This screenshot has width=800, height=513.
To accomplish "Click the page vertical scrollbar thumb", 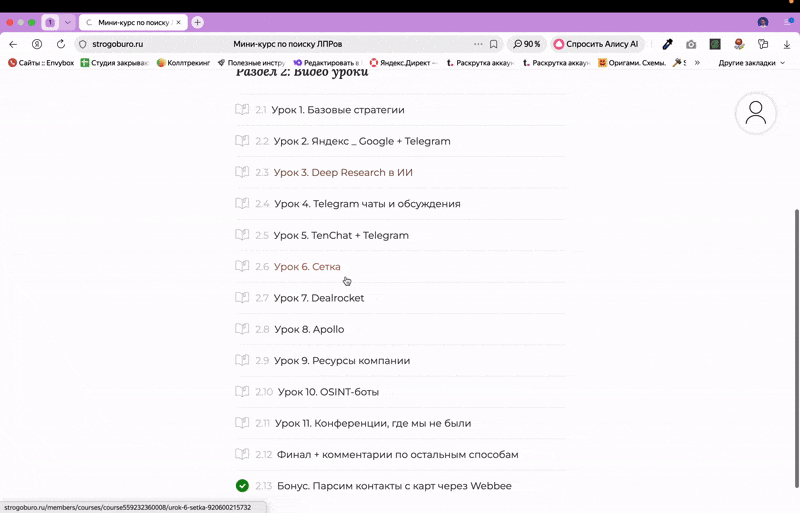I will [797, 348].
